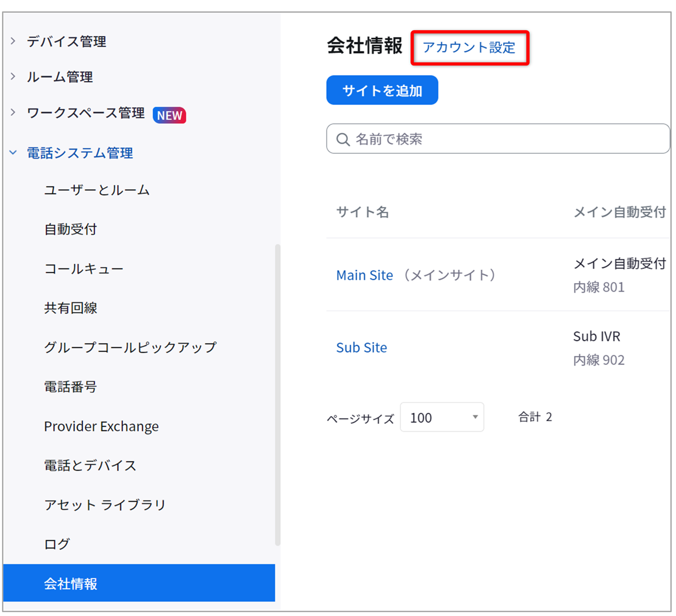Screen dimensions: 676x616
Task: Open the ログ submenu item
Action: pos(57,544)
